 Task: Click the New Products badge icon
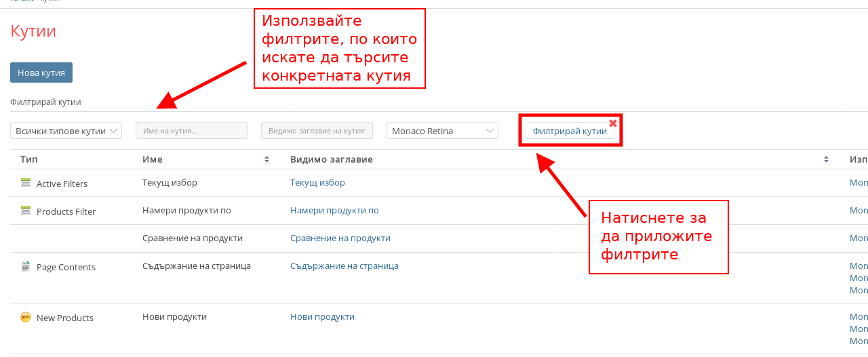26,317
